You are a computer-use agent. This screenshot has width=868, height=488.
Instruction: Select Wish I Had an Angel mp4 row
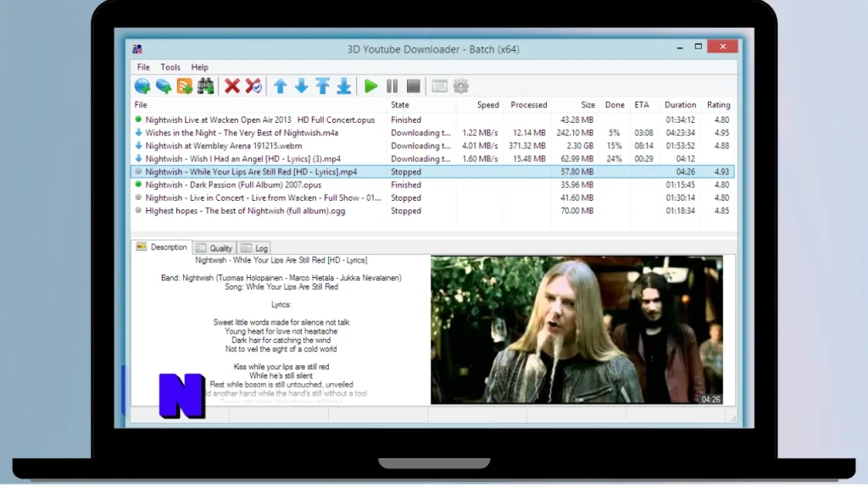433,158
